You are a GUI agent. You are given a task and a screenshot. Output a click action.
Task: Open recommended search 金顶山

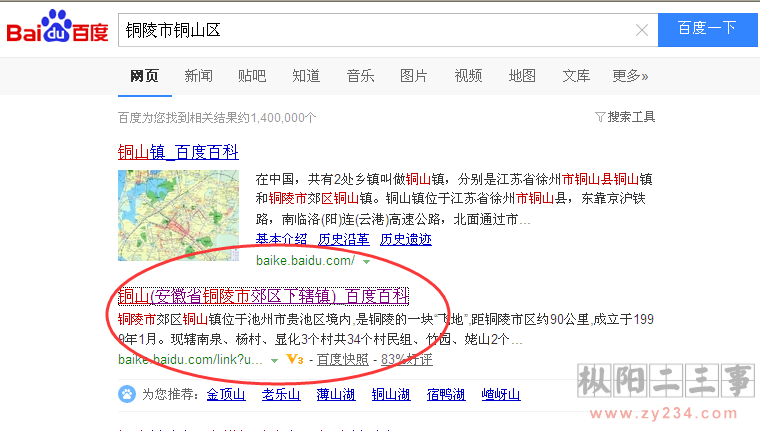(x=226, y=395)
